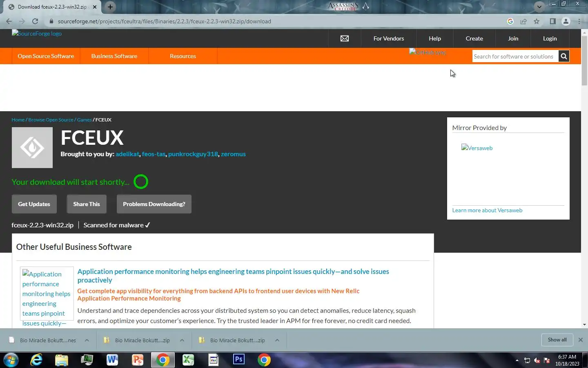Open adelikat contributor profile link
This screenshot has height=368, width=588.
pos(127,154)
